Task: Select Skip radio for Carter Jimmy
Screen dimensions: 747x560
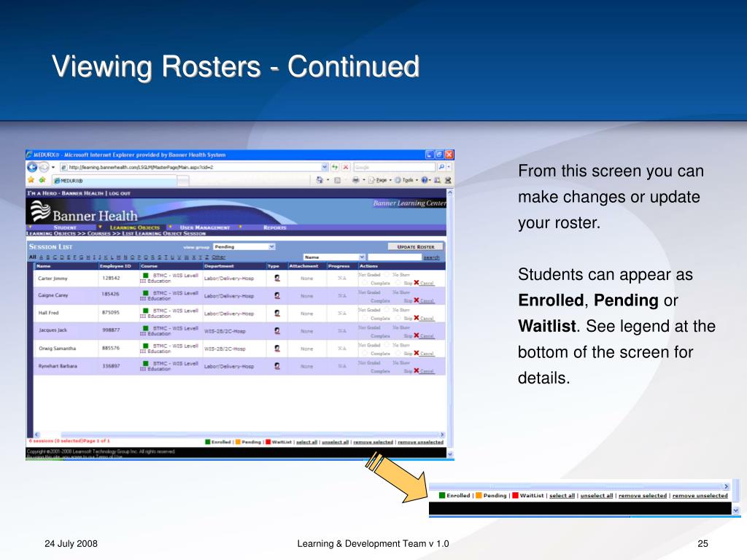Action: pyautogui.click(x=399, y=283)
